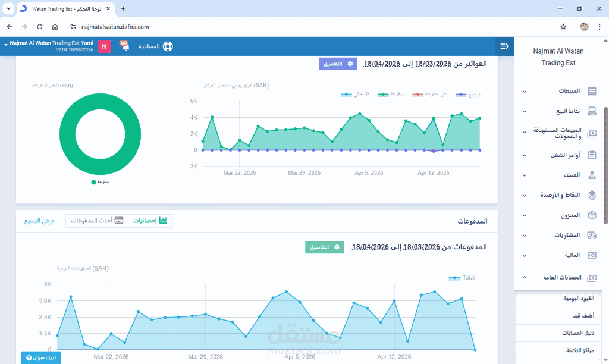This screenshot has width=609, height=364.
Task: Toggle الإجمالي total series in invoices legend
Action: [x=354, y=95]
